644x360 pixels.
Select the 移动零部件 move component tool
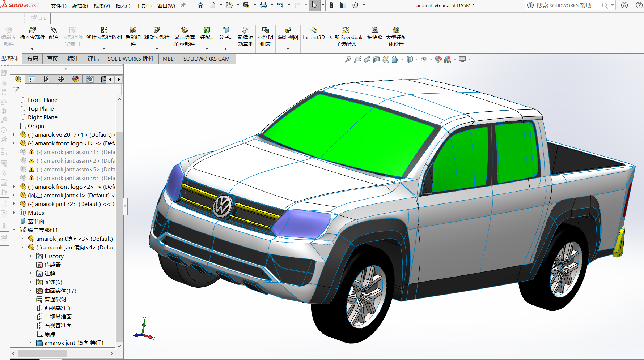157,34
